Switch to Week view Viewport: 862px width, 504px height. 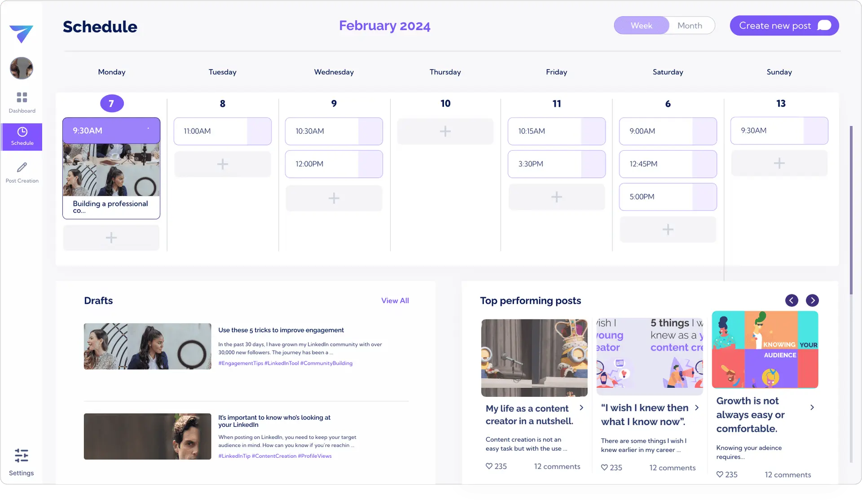(641, 26)
